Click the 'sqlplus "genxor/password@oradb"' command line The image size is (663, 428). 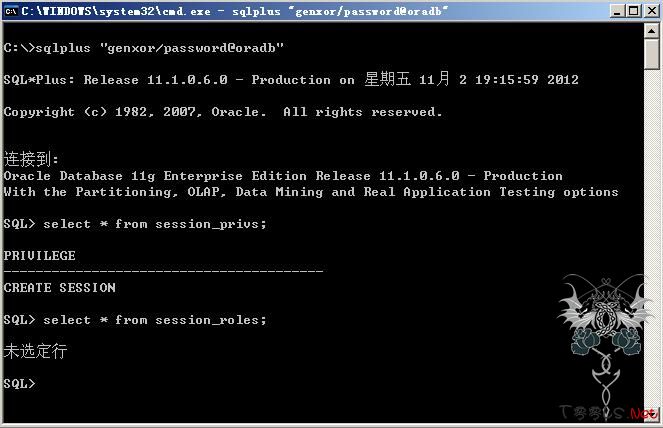tap(144, 48)
